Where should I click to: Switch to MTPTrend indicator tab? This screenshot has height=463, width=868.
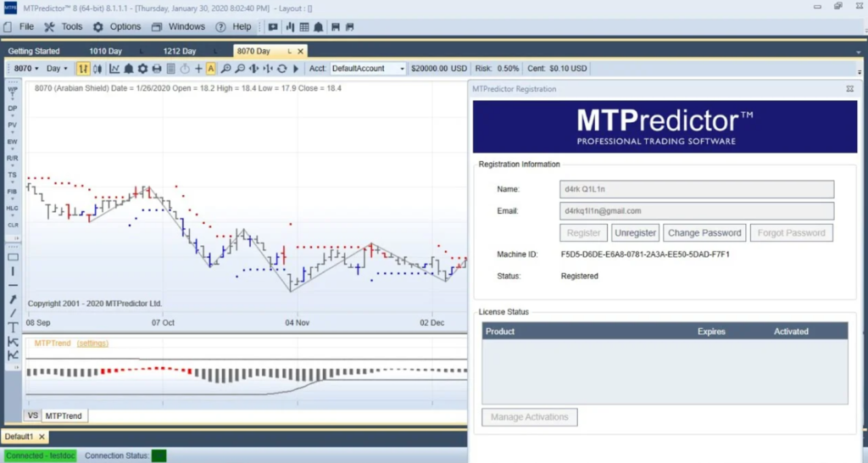(64, 416)
